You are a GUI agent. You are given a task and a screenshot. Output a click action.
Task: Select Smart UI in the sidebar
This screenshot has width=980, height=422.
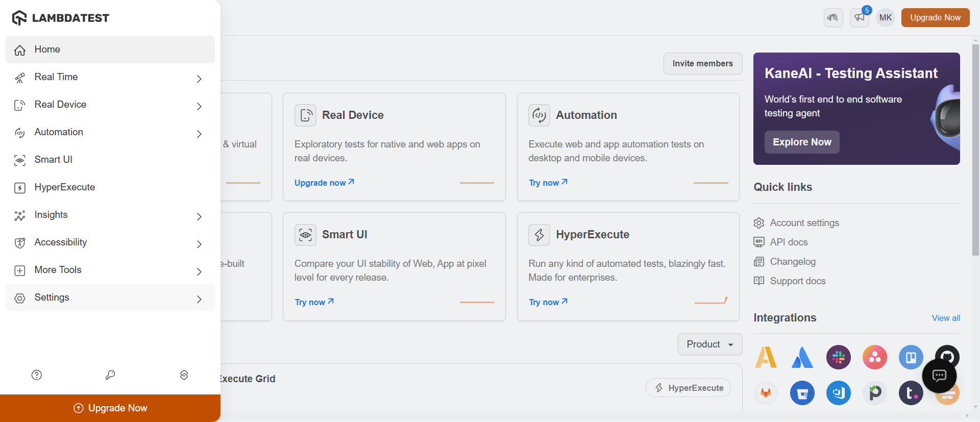[54, 160]
